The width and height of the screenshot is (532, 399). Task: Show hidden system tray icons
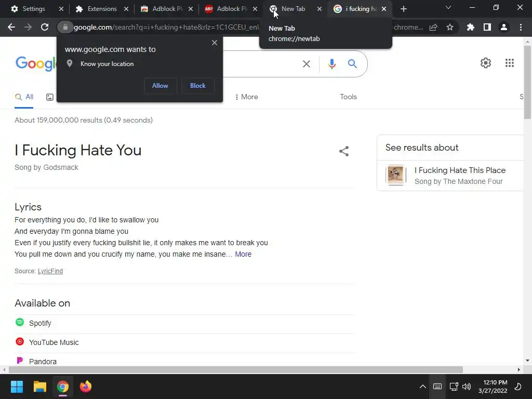(423, 387)
